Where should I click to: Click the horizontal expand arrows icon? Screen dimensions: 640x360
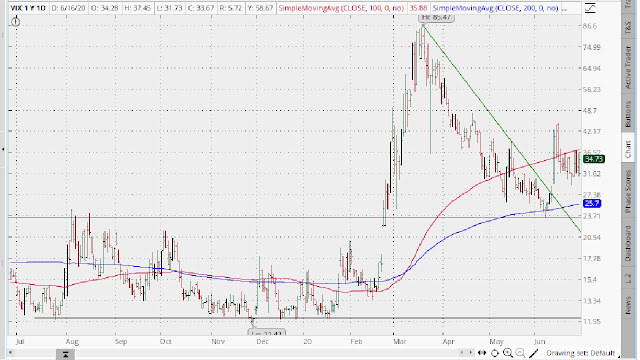click(x=482, y=353)
